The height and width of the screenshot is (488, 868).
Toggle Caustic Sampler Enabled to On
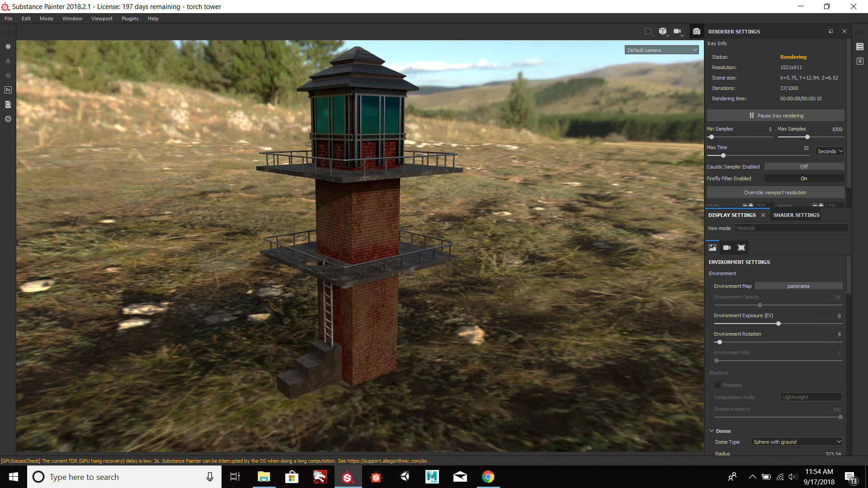click(804, 166)
